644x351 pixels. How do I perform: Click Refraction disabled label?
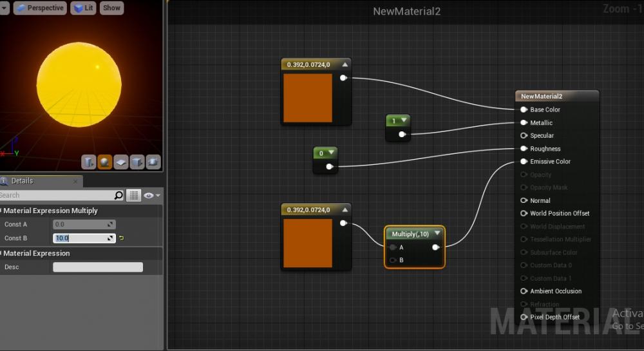coord(545,304)
